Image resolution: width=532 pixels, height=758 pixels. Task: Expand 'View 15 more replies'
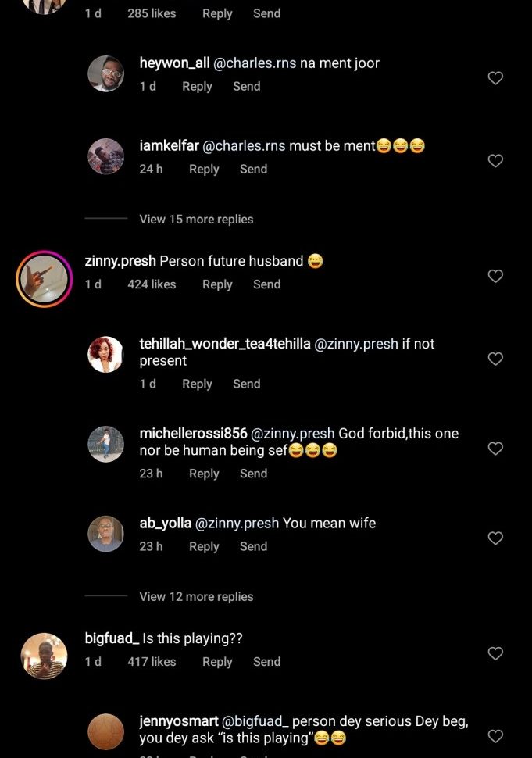[196, 220]
